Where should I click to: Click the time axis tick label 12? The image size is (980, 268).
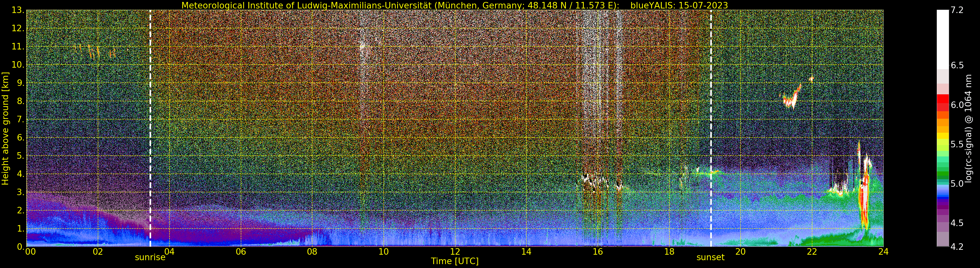point(455,251)
